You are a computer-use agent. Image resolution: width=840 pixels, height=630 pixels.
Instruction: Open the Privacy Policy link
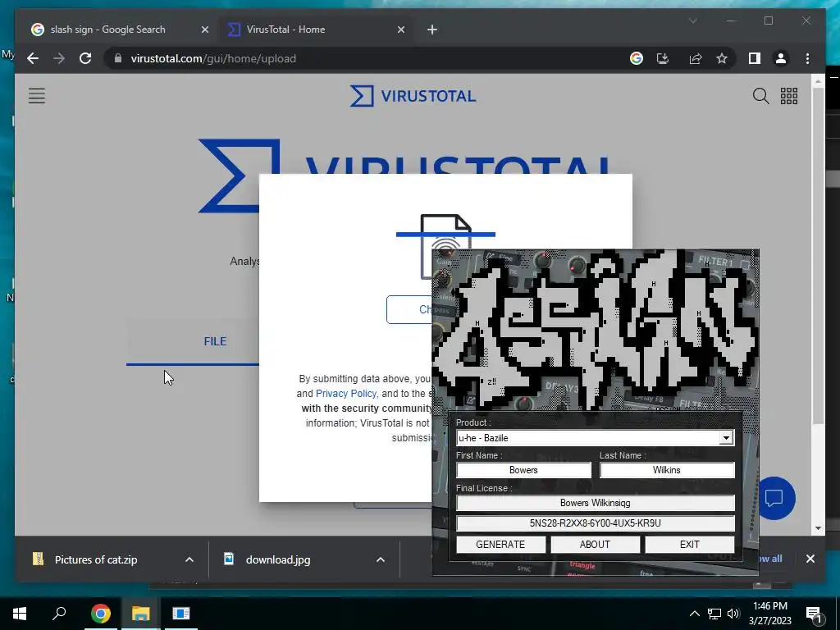(x=346, y=393)
